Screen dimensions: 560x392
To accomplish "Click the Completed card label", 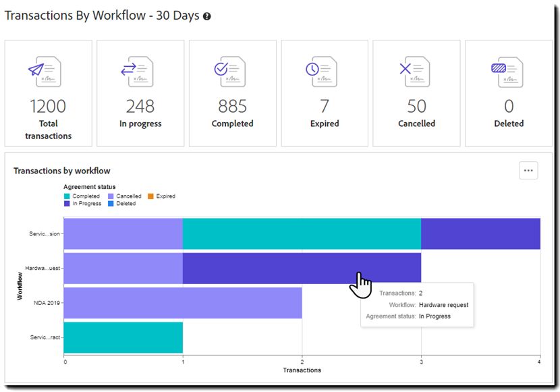I will (x=233, y=123).
